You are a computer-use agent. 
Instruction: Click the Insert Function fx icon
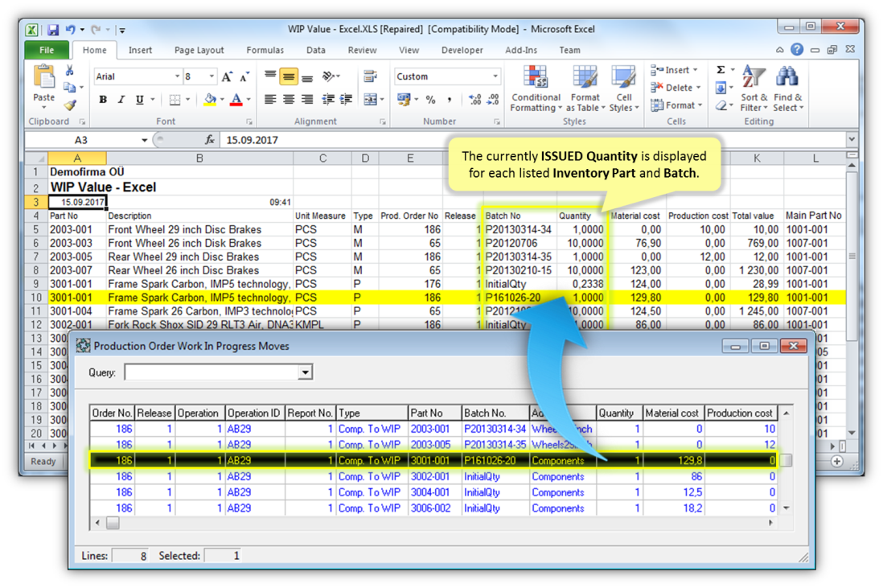209,140
